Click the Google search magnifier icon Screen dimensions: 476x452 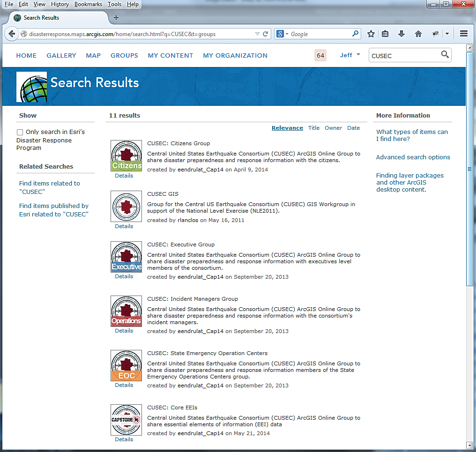(x=355, y=33)
